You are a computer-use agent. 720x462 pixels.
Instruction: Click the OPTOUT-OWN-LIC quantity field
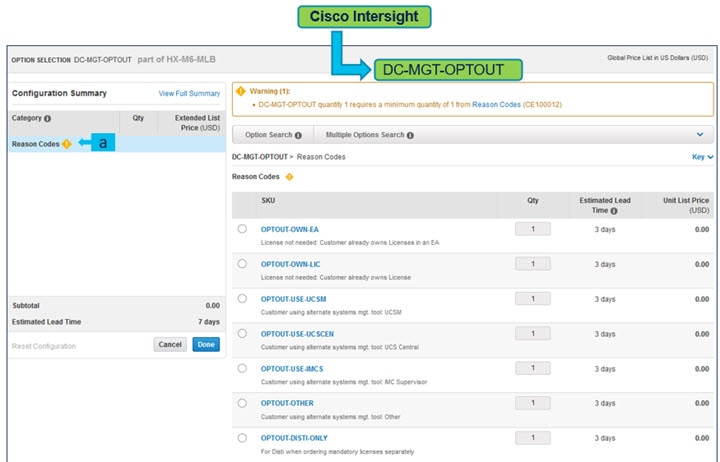533,264
